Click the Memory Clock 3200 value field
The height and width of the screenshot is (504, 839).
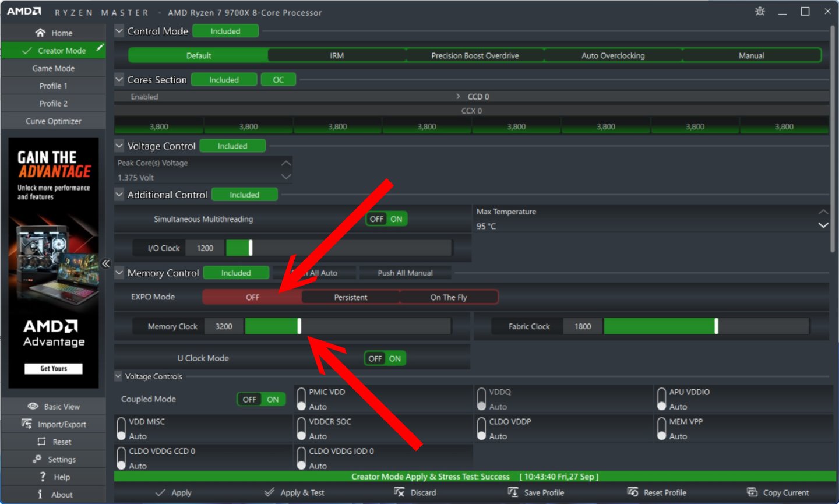[224, 326]
